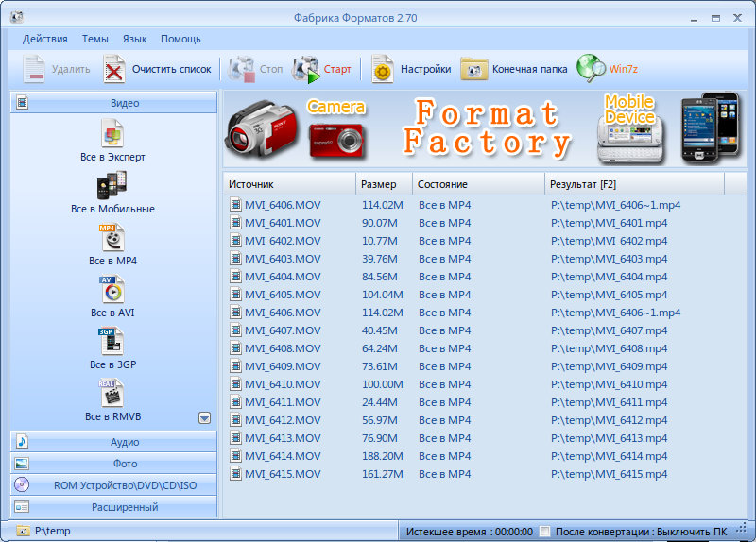Sort by Источник column header
The image size is (756, 542).
(290, 184)
